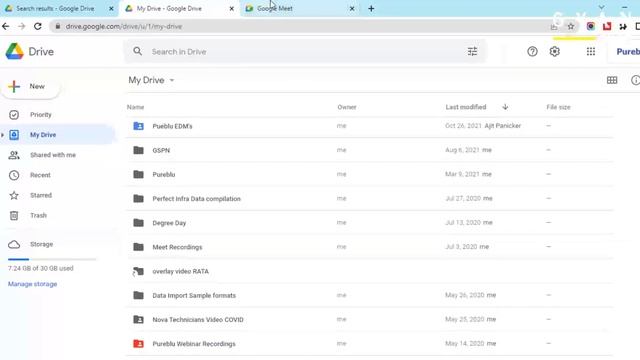The height and width of the screenshot is (360, 640).
Task: Switch to Search results - Google Drive tab
Action: (55, 9)
